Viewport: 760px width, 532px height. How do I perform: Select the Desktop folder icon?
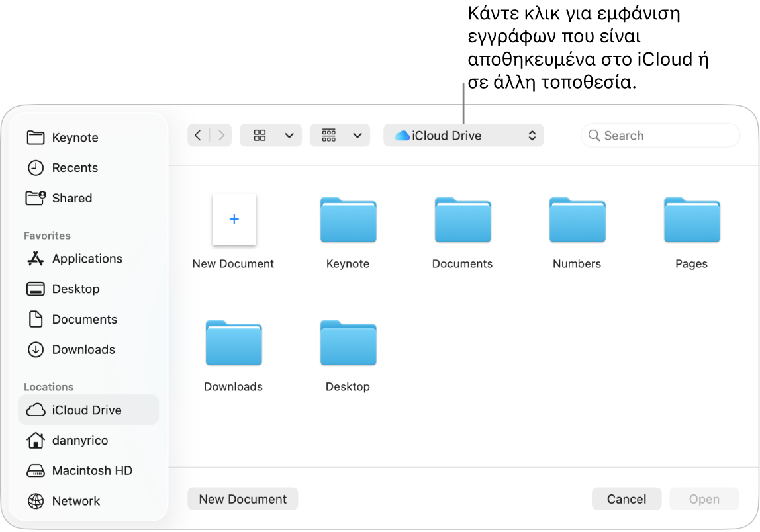tap(348, 343)
